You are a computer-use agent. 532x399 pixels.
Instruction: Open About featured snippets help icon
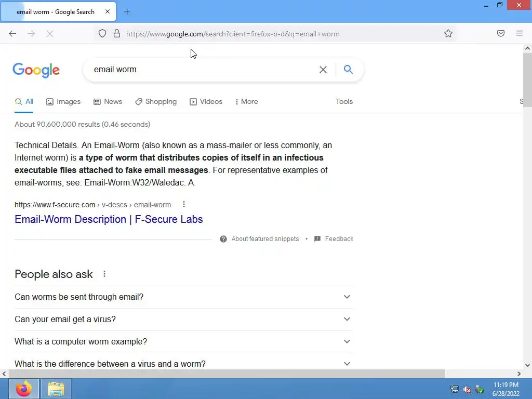[x=223, y=239]
